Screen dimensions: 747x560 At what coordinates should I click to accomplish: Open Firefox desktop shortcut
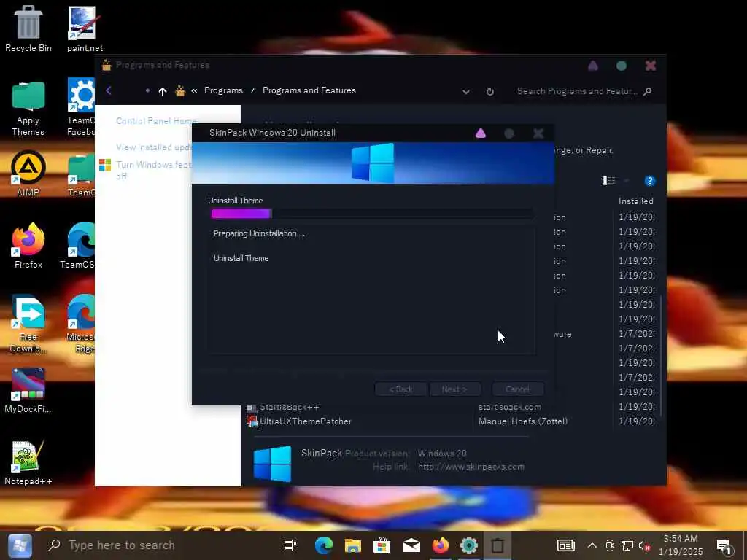(x=28, y=246)
